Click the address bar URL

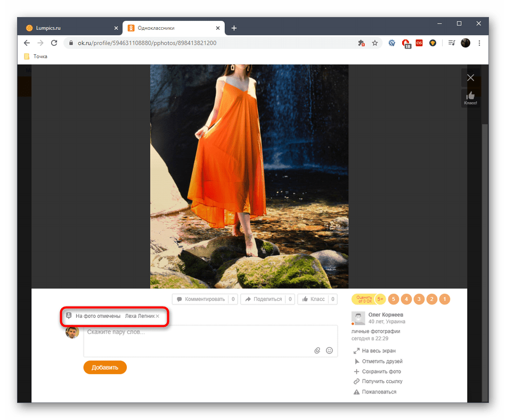tap(147, 43)
